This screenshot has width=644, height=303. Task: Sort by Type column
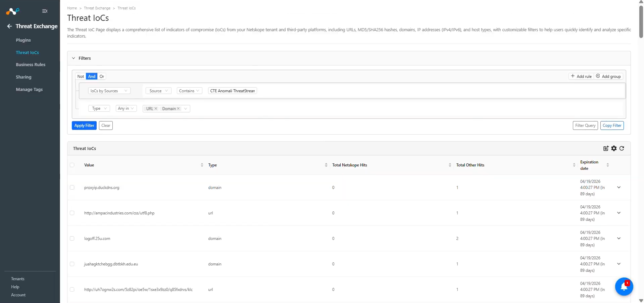point(326,165)
